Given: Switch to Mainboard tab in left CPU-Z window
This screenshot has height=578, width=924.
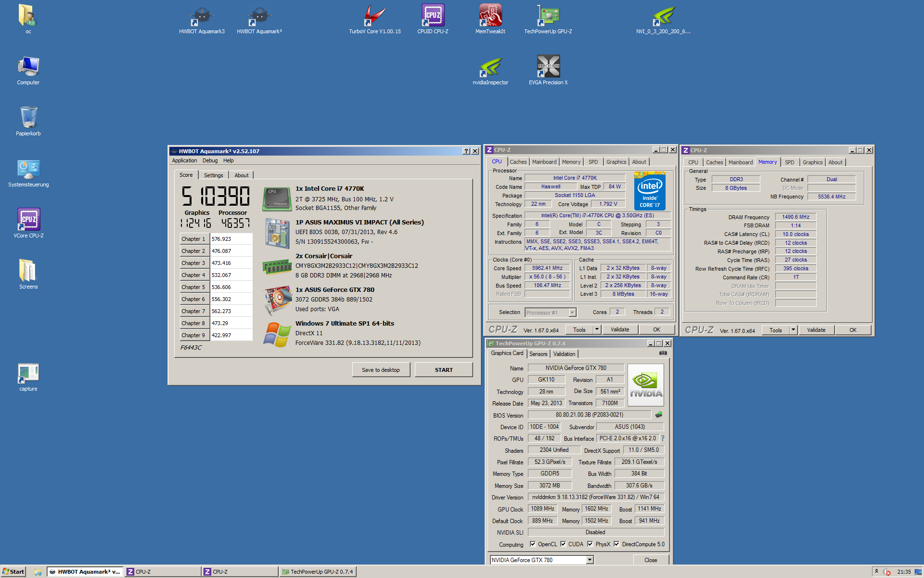Looking at the screenshot, I should (544, 162).
